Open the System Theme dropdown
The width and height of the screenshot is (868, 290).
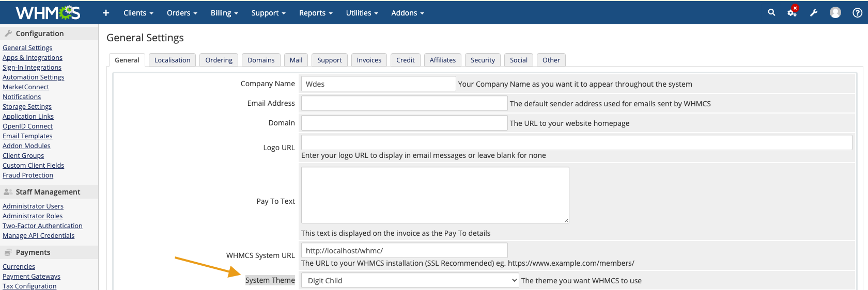point(410,281)
